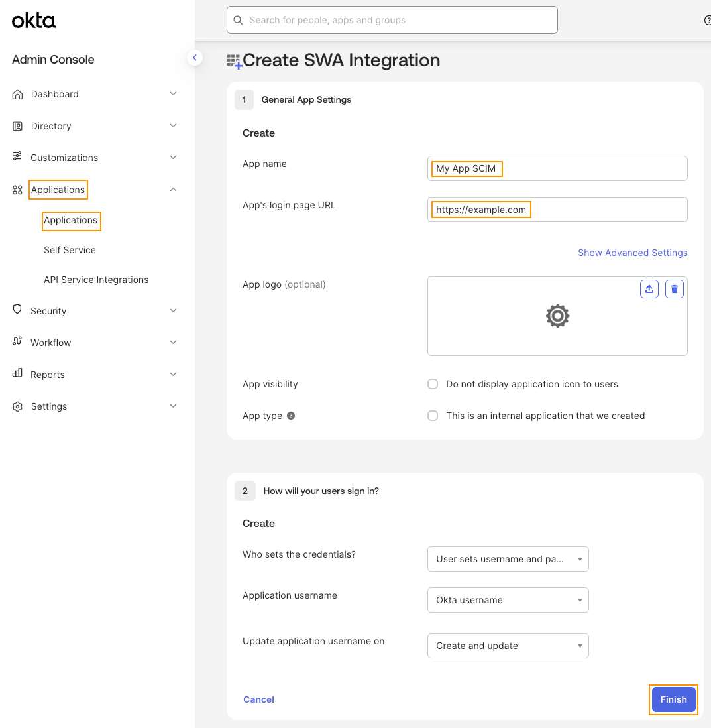Open the Workflow menu item
The width and height of the screenshot is (711, 728).
coord(50,343)
